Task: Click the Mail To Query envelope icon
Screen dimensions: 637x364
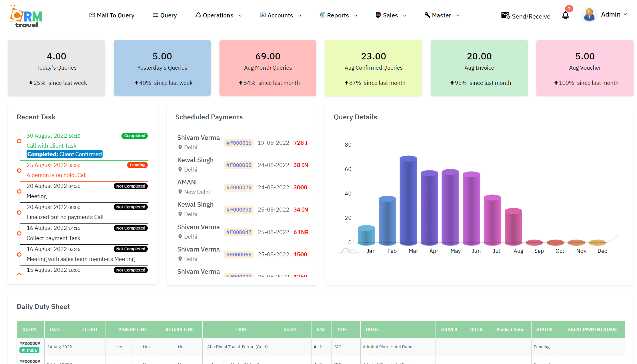Action: pos(92,15)
